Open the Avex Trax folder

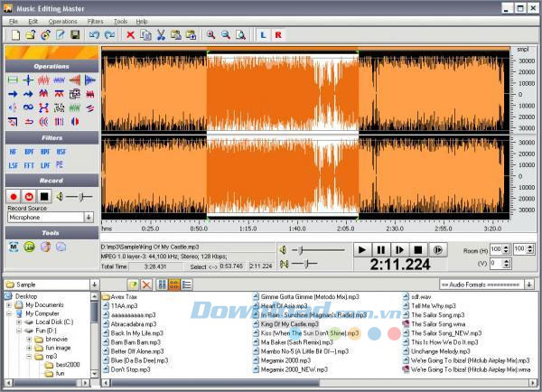(124, 297)
